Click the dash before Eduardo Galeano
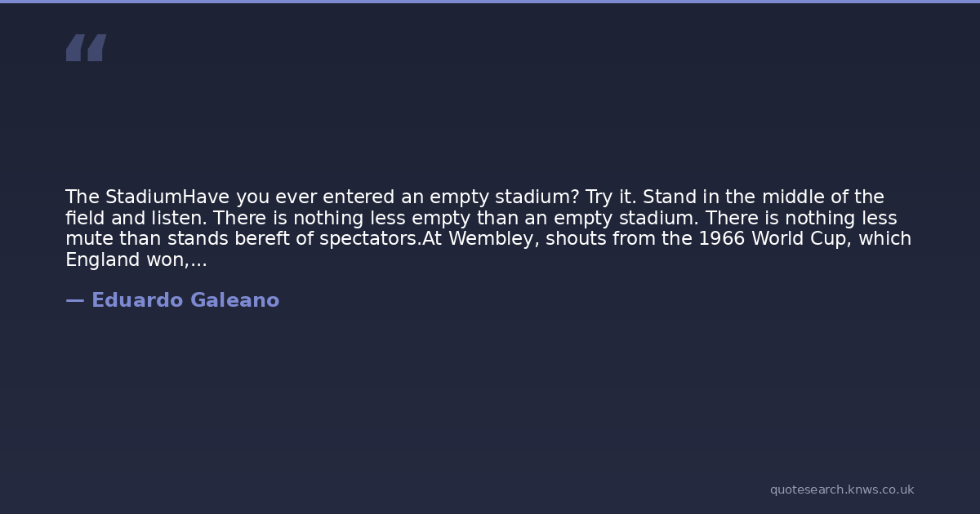This screenshot has width=980, height=514. click(74, 300)
